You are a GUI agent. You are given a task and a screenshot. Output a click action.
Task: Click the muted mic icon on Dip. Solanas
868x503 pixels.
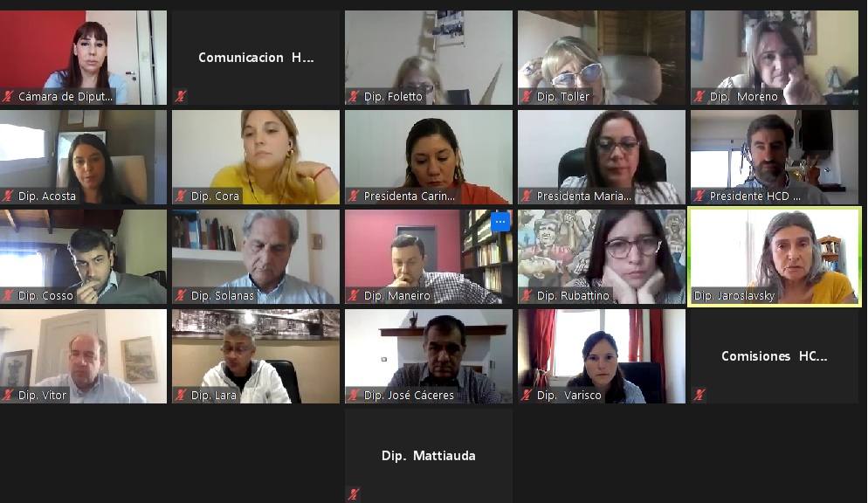coord(181,295)
